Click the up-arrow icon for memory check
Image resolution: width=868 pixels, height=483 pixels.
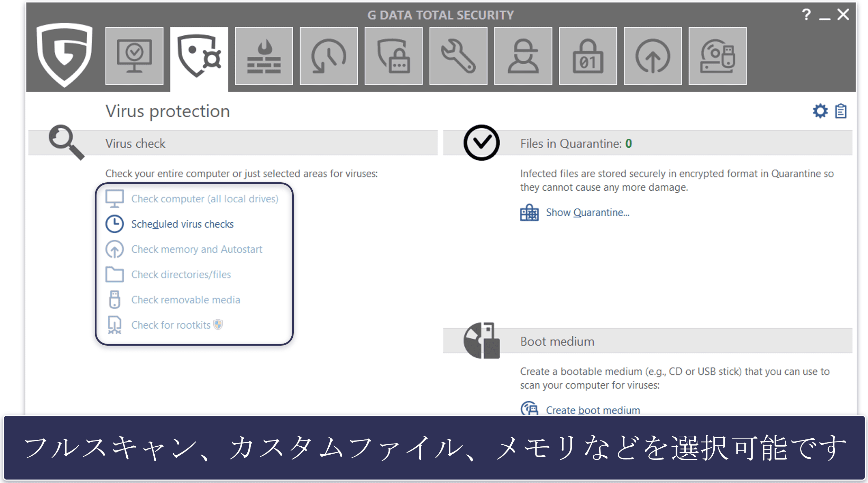coord(115,249)
